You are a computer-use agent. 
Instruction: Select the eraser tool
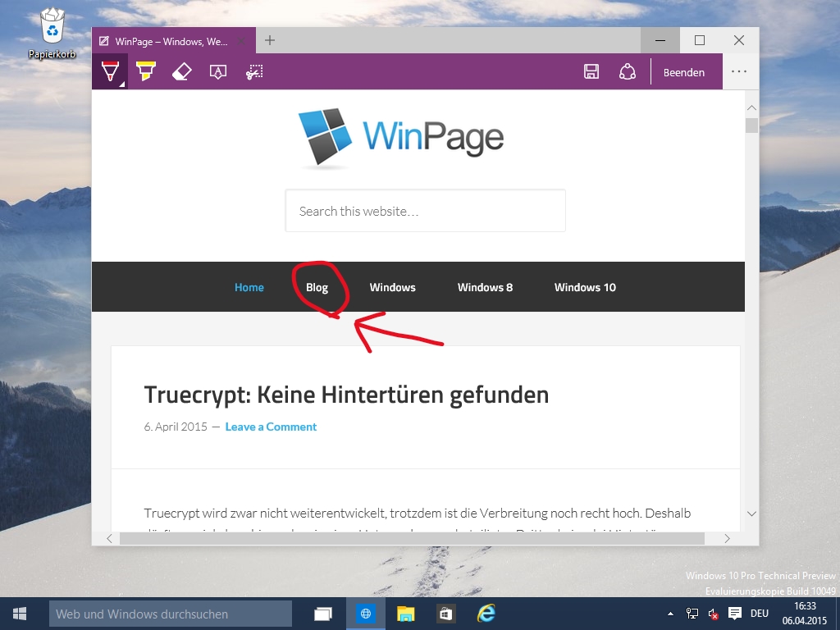pos(181,72)
